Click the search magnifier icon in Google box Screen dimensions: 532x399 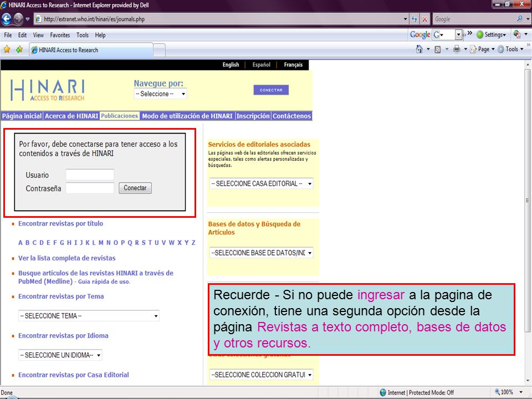(519, 19)
